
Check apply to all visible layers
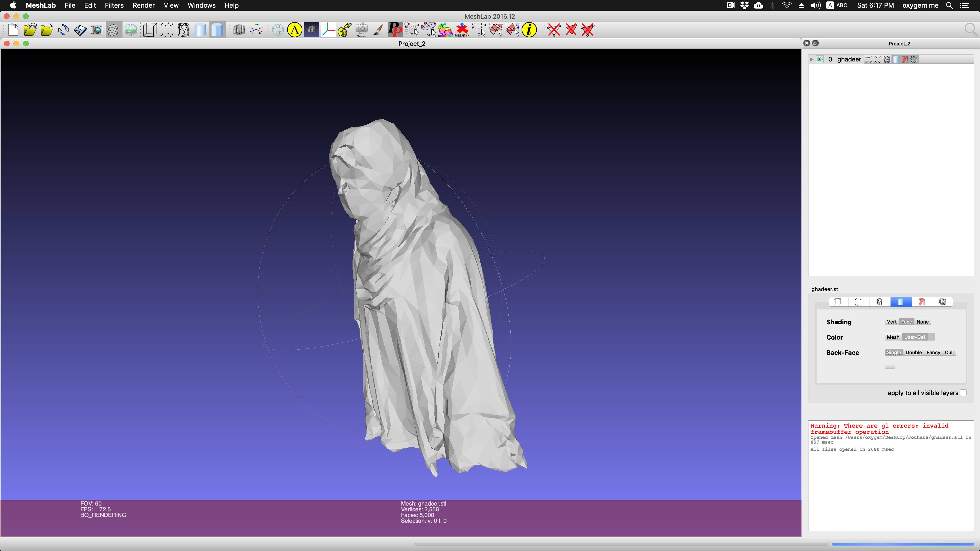pyautogui.click(x=963, y=393)
